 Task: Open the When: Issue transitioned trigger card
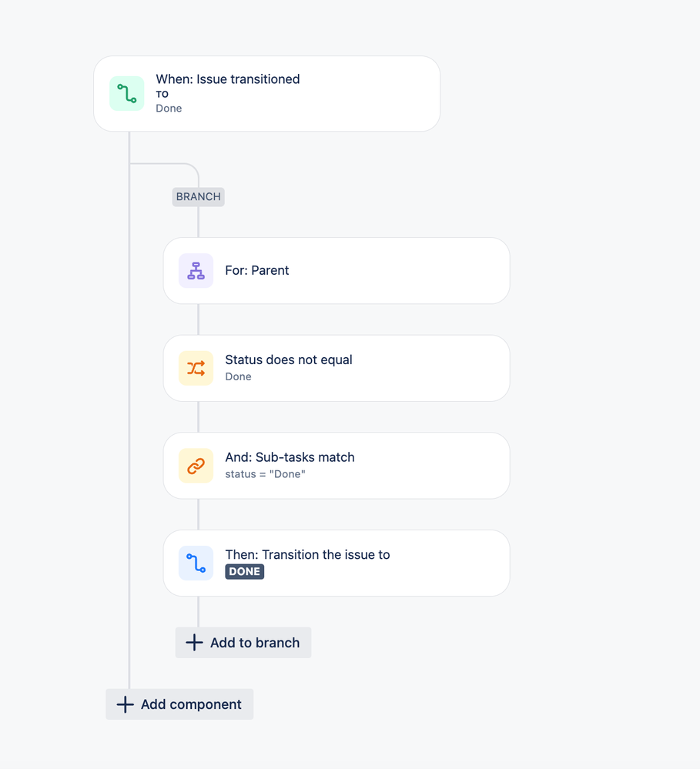[x=266, y=92]
